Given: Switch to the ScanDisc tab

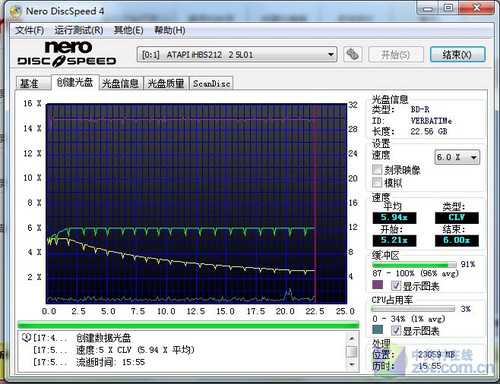Looking at the screenshot, I should tap(211, 83).
